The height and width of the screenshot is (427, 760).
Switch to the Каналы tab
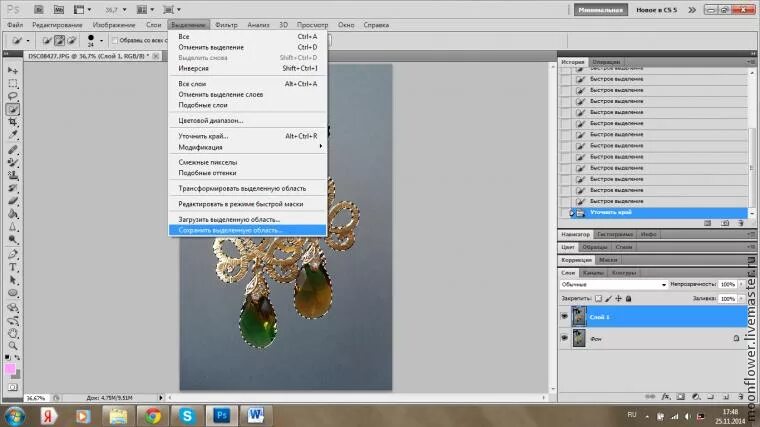593,273
